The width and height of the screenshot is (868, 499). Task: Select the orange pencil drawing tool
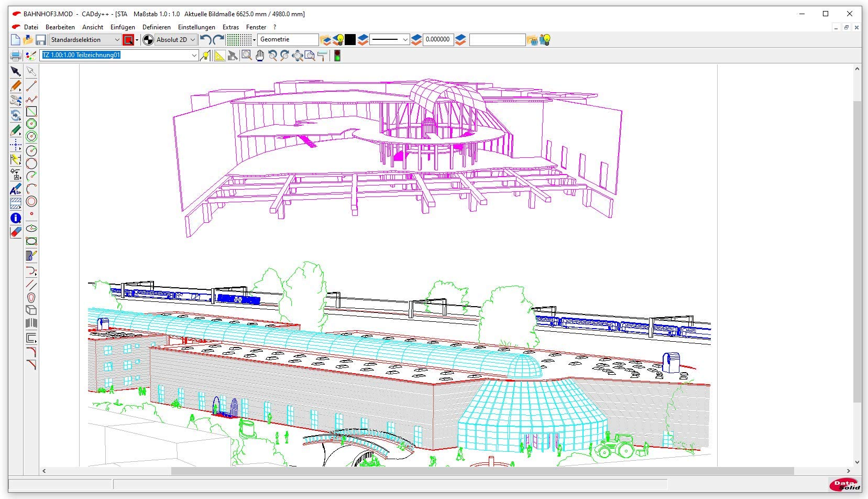pos(16,86)
